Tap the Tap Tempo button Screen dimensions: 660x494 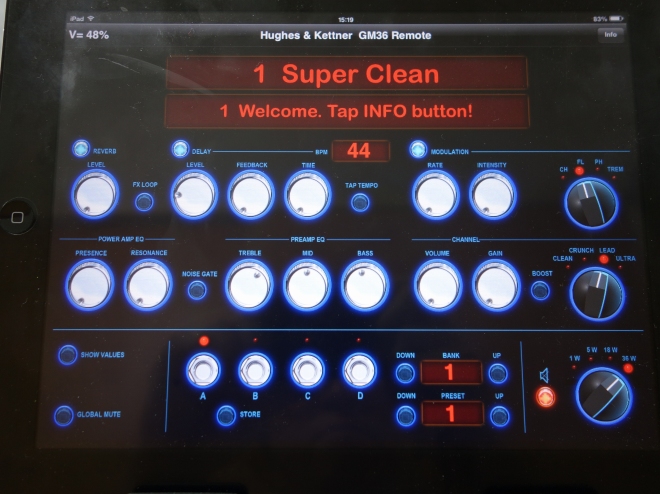click(x=360, y=202)
